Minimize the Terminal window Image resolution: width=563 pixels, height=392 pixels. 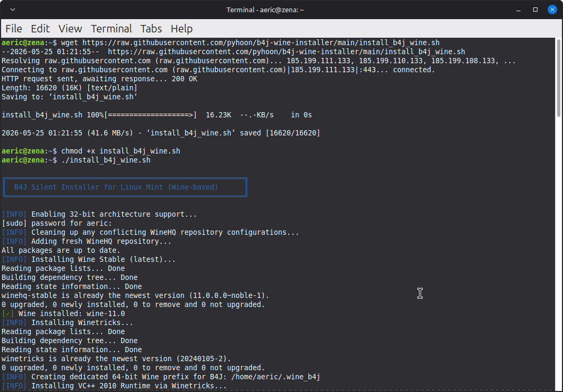[518, 10]
